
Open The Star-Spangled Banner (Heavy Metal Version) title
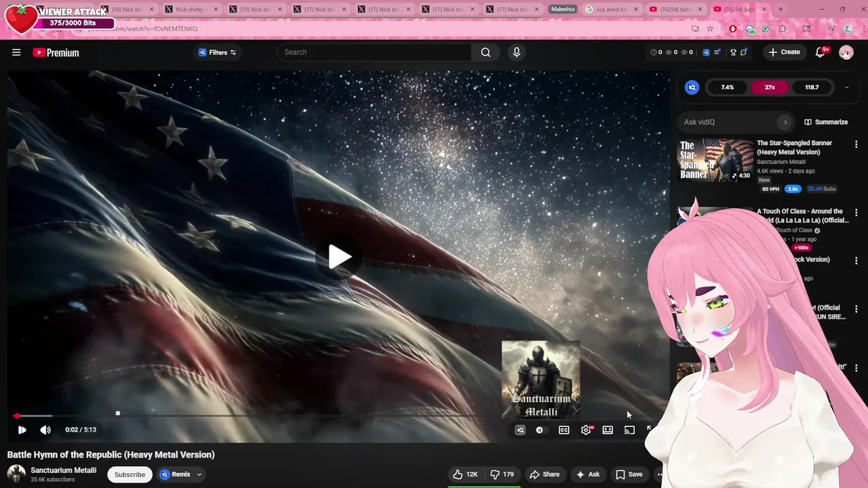[x=794, y=148]
